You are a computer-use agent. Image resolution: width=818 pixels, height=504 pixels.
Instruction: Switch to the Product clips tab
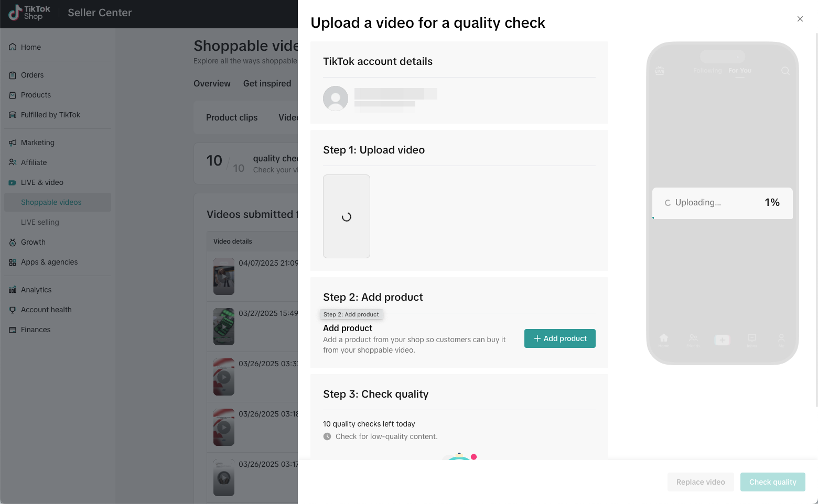pyautogui.click(x=232, y=118)
